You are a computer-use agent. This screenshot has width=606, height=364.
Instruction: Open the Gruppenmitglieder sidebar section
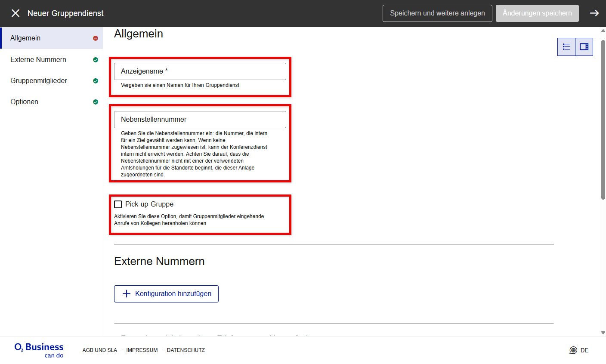[x=39, y=81]
